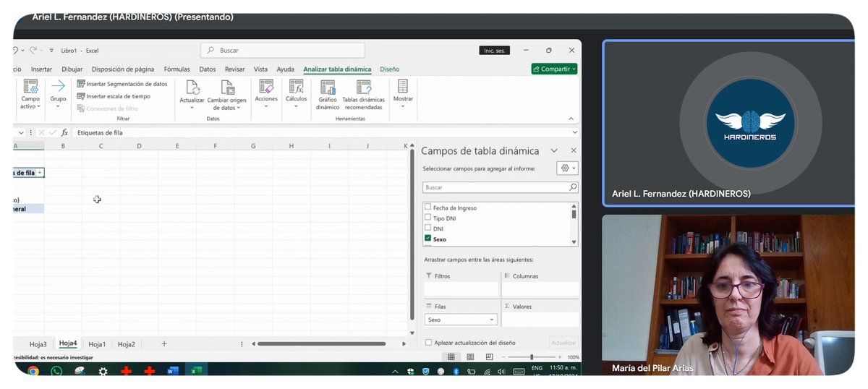The width and height of the screenshot is (868, 389).
Task: Click the taskbar volume icon
Action: click(x=502, y=371)
